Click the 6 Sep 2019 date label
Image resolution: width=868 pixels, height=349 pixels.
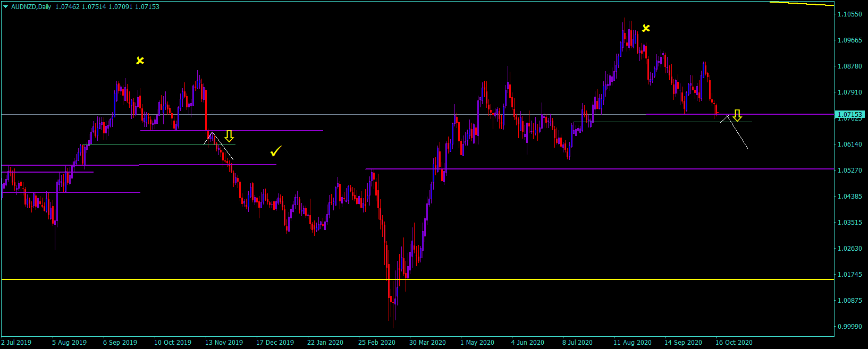(x=120, y=343)
